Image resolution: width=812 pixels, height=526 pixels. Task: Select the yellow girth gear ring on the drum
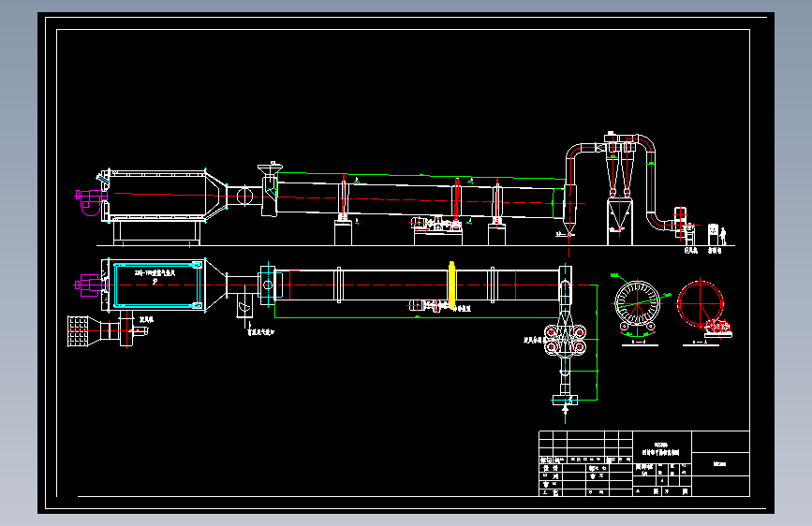tap(451, 285)
